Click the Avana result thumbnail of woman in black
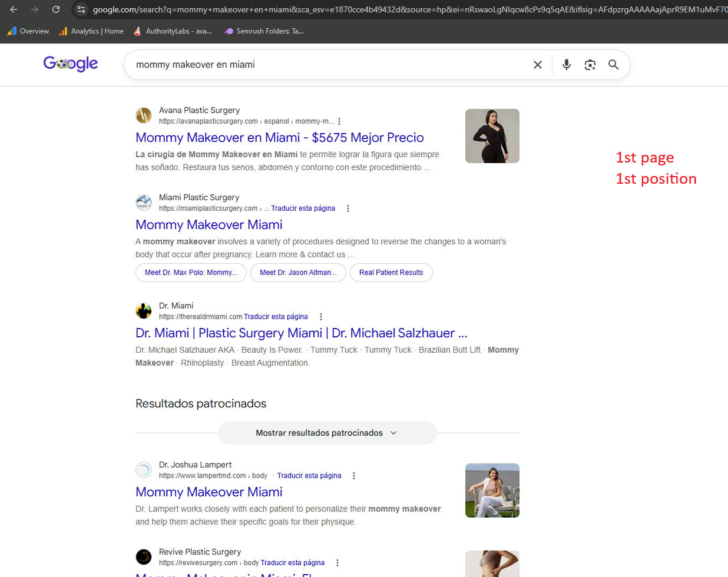Viewport: 728px width, 577px height. pos(492,136)
